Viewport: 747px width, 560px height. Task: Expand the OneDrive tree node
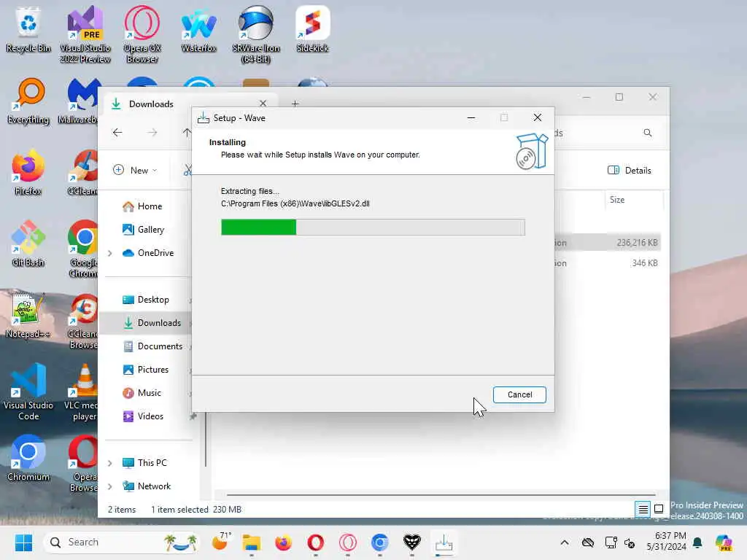pyautogui.click(x=110, y=253)
